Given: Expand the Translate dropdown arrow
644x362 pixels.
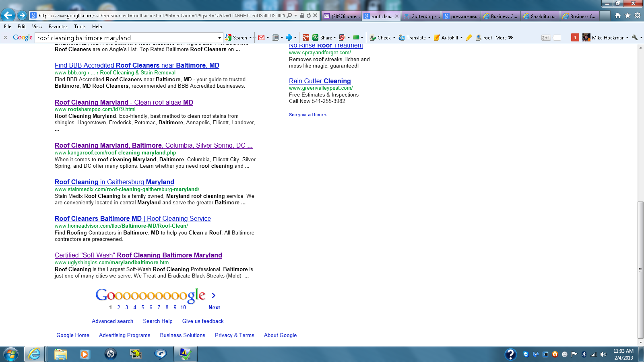Looking at the screenshot, I should 429,38.
